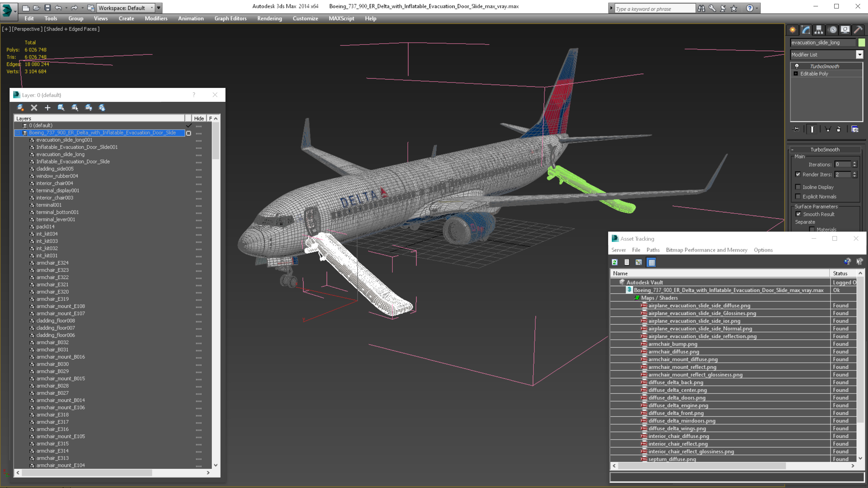Open the Graph Editors menu
Screen dimensions: 868x488
point(231,18)
